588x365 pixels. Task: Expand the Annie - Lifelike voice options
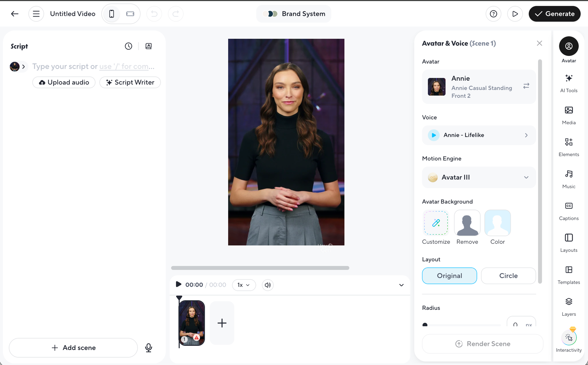click(526, 135)
